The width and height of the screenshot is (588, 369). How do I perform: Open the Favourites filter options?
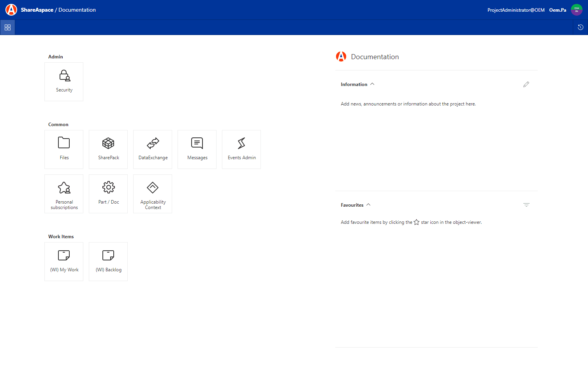[x=526, y=205]
